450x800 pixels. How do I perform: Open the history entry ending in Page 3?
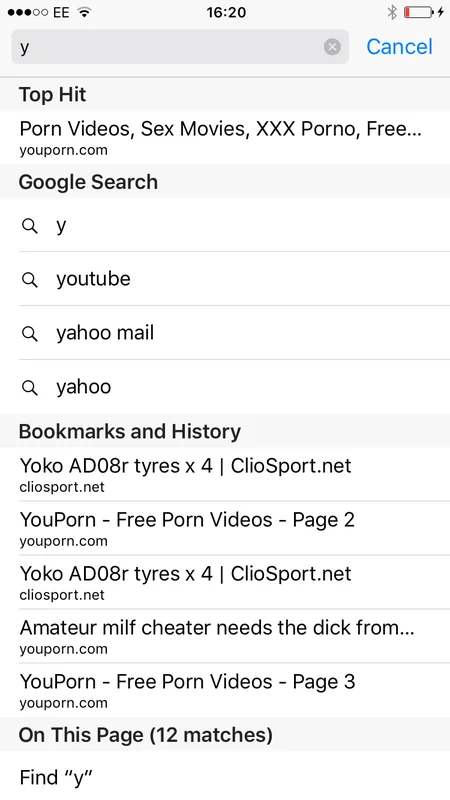click(225, 690)
